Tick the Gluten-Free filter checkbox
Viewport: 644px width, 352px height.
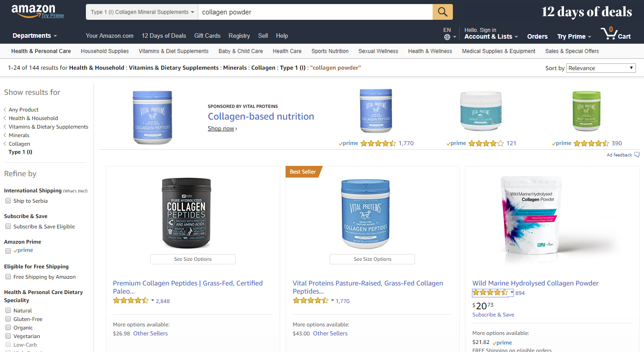pos(8,319)
